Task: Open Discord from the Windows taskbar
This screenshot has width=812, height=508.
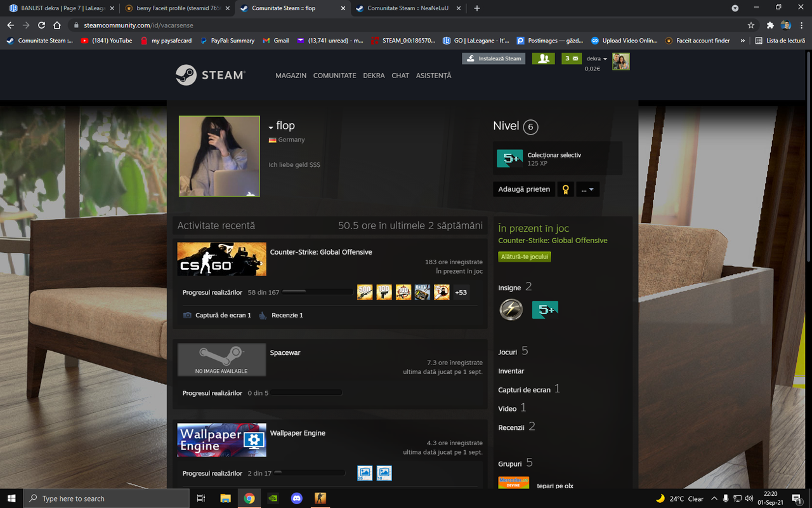Action: point(296,498)
